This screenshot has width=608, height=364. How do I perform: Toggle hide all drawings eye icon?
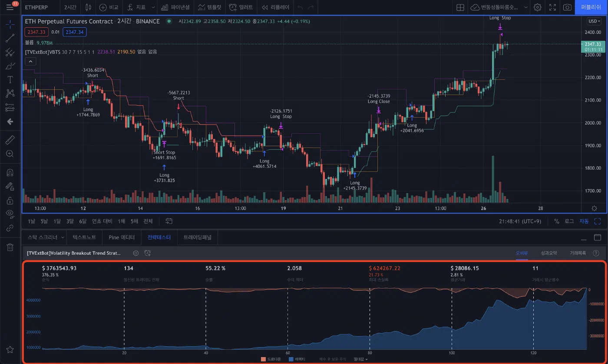point(10,213)
